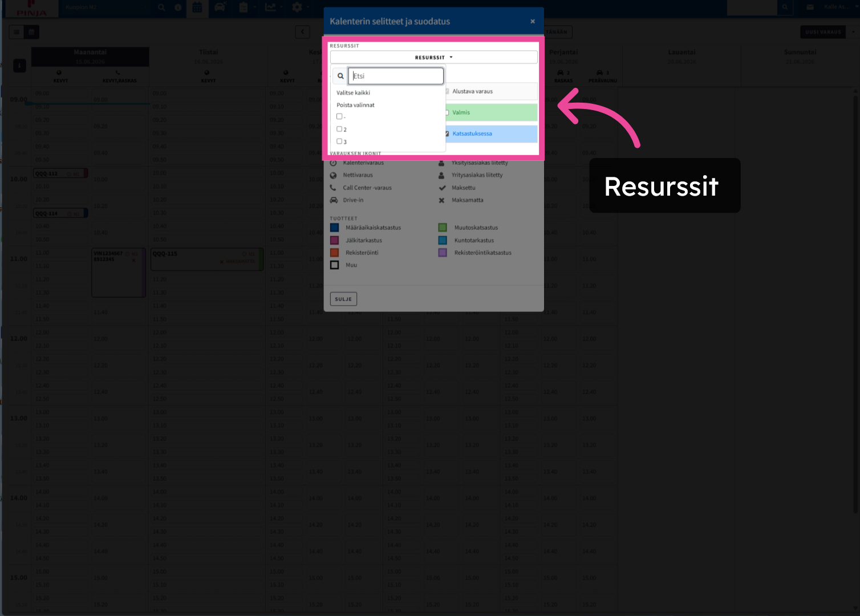Choose Poista valinnat in the list
860x616 pixels.
(355, 105)
